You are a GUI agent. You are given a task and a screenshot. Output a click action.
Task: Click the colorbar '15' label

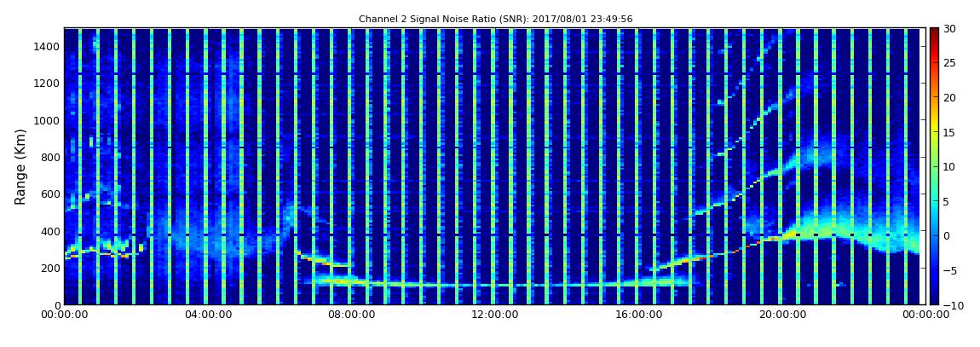[949, 132]
